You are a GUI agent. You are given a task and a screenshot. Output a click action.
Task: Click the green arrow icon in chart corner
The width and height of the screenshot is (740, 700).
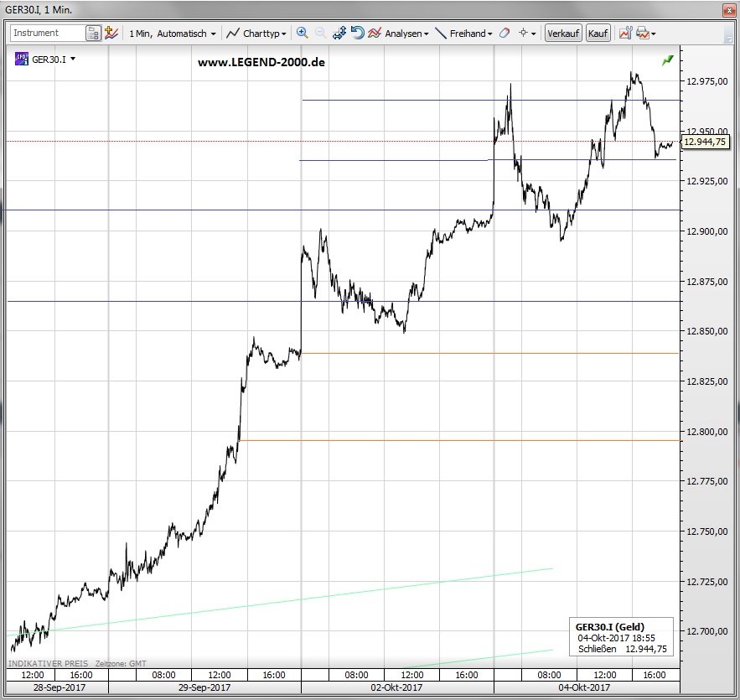pyautogui.click(x=668, y=60)
